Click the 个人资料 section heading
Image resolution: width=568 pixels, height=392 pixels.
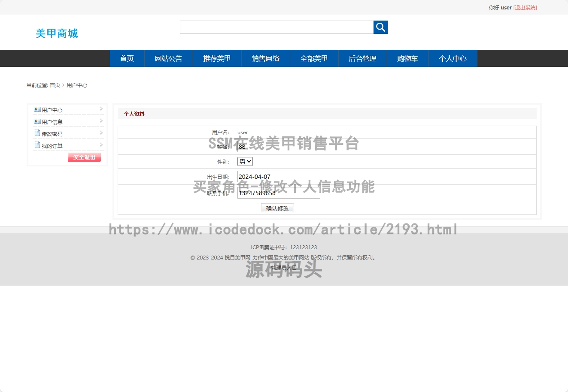134,114
